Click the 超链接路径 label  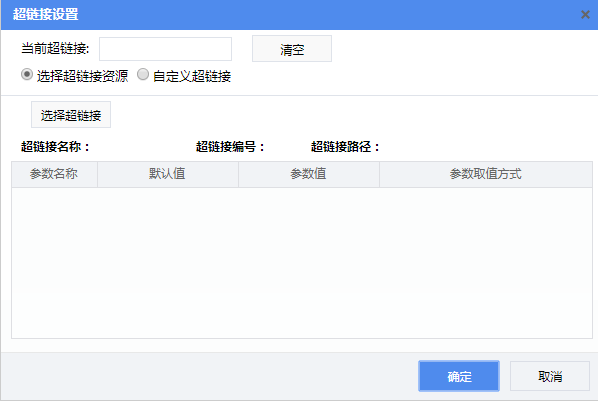(x=346, y=147)
